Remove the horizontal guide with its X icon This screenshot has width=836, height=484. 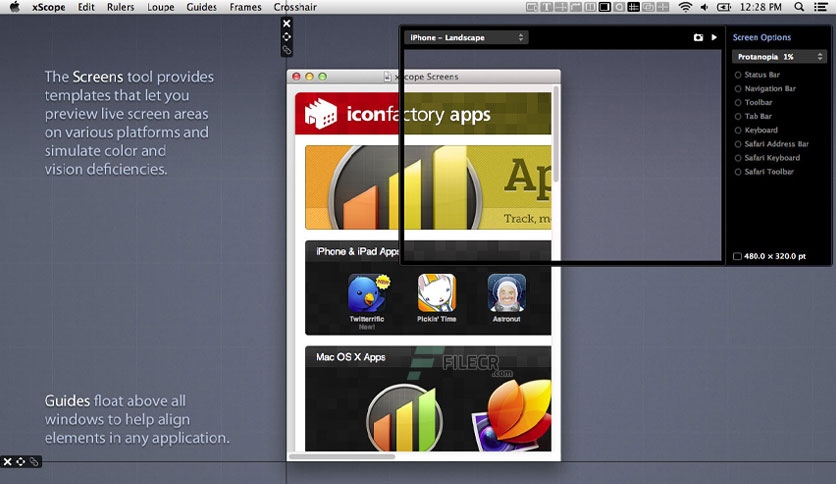pos(7,462)
